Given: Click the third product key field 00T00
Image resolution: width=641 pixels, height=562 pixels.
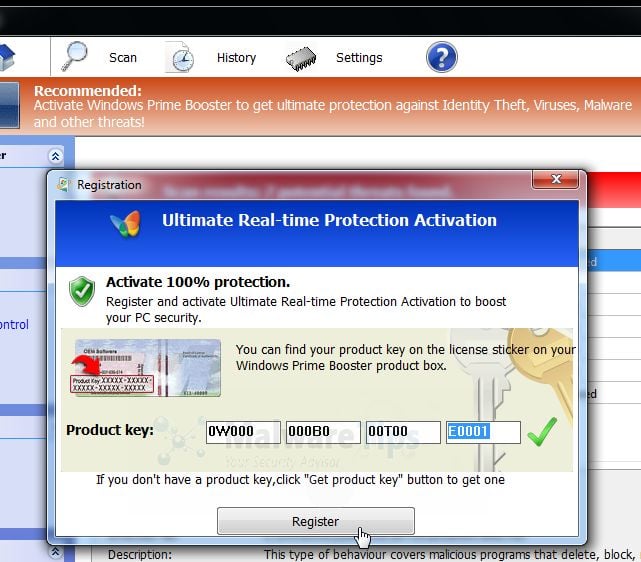Looking at the screenshot, I should click(x=403, y=432).
